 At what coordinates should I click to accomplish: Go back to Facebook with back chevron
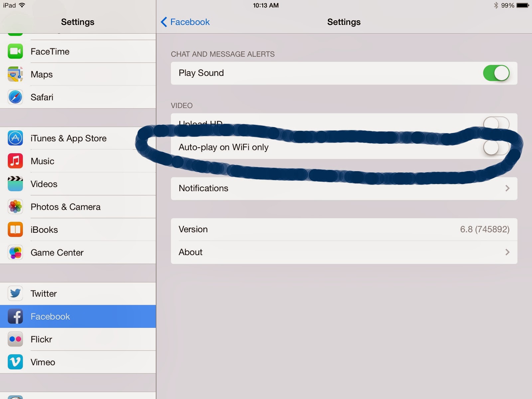pyautogui.click(x=164, y=22)
